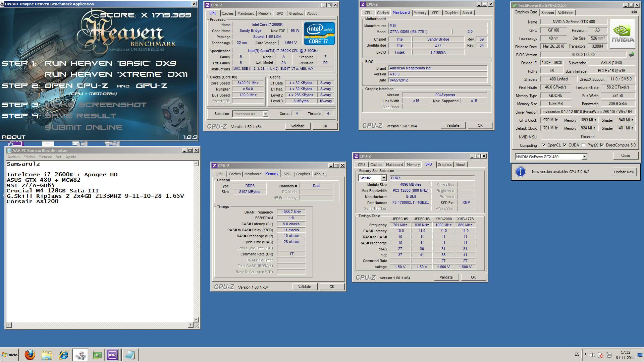
Task: Open Ver menu in Notepad
Action: (x=59, y=157)
